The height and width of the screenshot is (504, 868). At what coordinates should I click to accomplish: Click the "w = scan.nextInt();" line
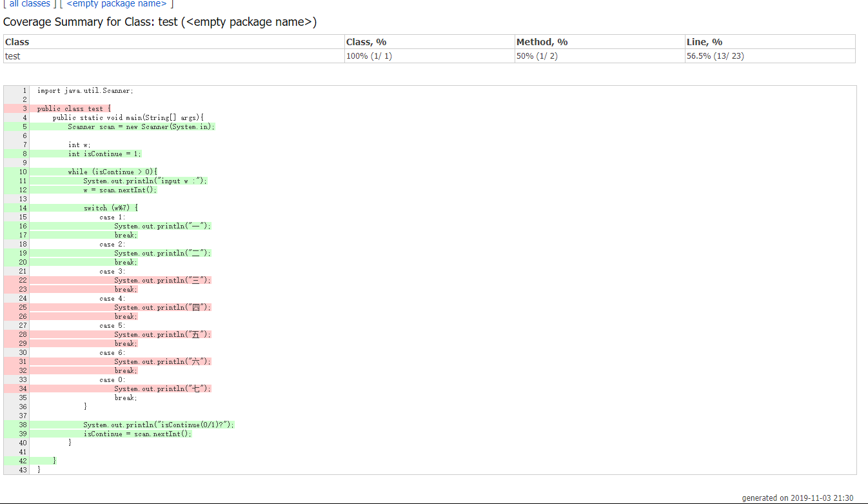point(120,190)
